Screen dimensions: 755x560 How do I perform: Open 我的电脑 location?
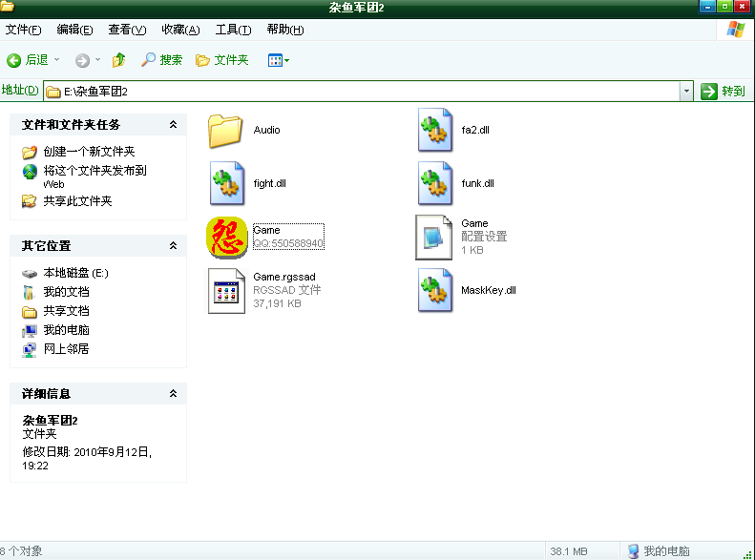(x=67, y=330)
